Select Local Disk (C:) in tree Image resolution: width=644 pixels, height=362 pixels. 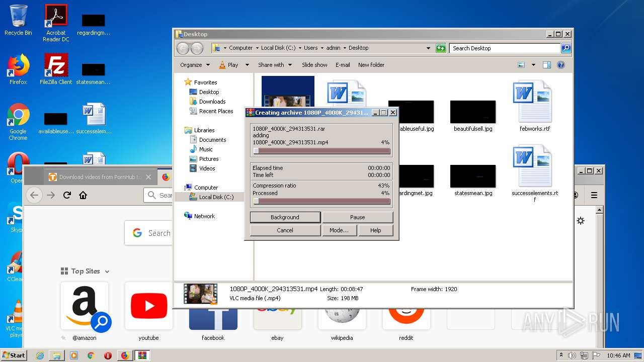216,197
